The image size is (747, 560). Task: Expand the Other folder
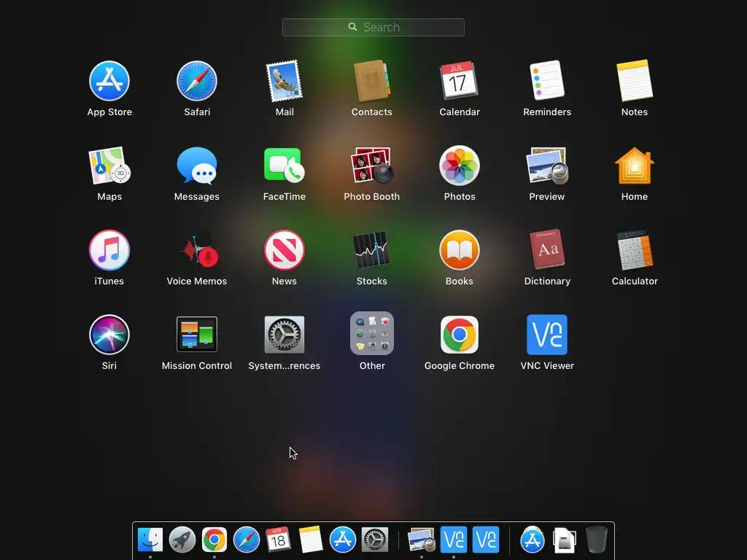[371, 333]
